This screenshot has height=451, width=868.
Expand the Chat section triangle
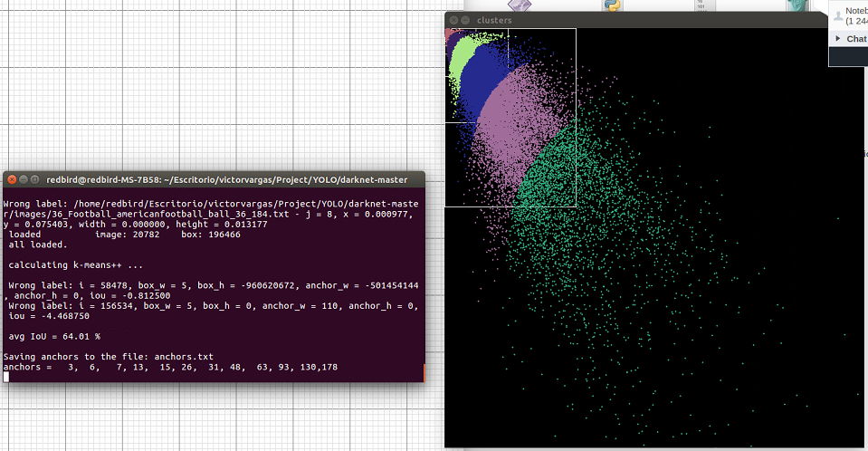[x=838, y=38]
